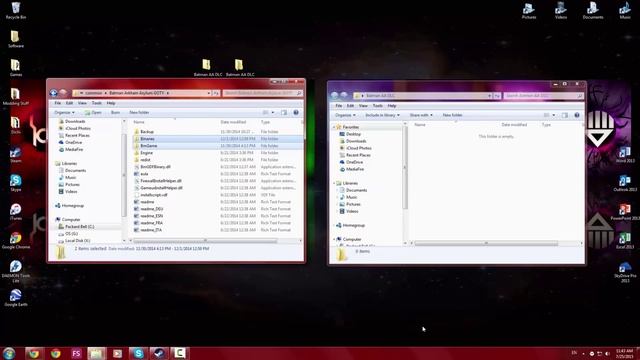The width and height of the screenshot is (640, 360).
Task: Open the Recycle Bin desktop icon
Action: pos(16,11)
